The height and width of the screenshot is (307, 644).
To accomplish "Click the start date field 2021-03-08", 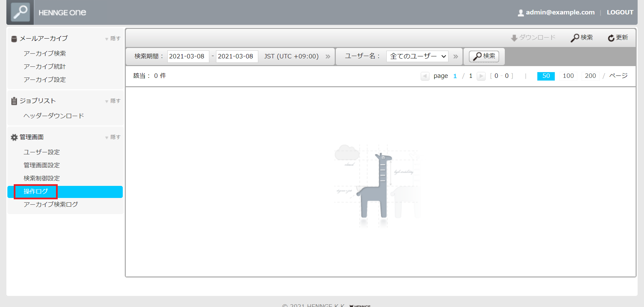I will 188,56.
